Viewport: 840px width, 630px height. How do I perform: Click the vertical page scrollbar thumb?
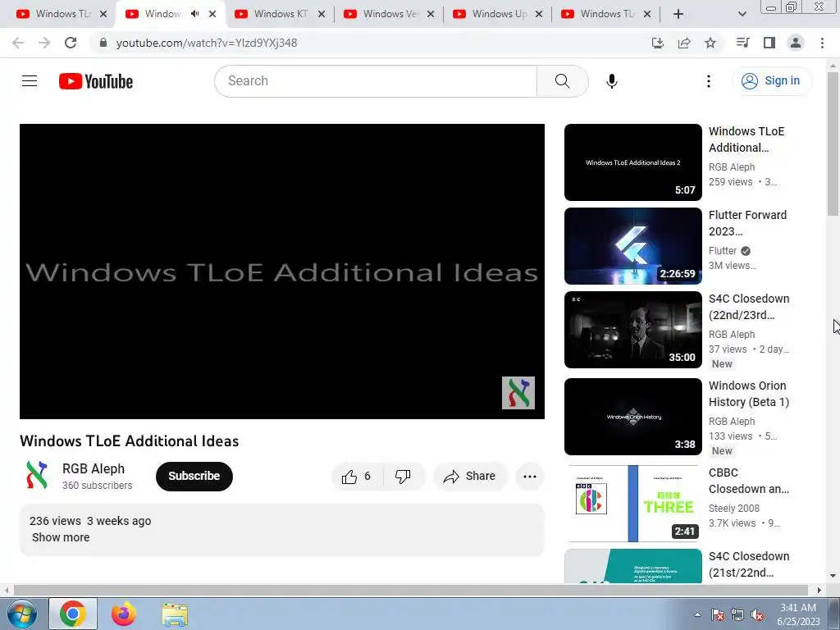coord(833,144)
